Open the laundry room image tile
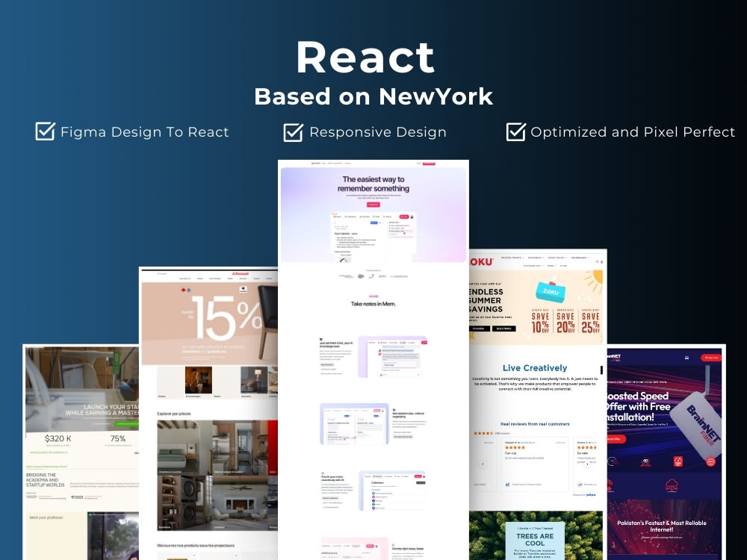747x560 pixels. pyautogui.click(x=185, y=503)
